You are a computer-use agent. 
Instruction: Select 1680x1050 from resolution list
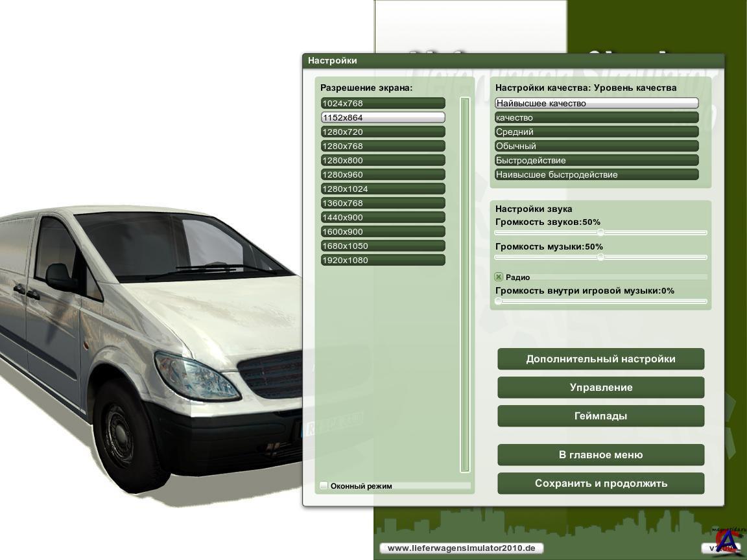click(x=383, y=246)
